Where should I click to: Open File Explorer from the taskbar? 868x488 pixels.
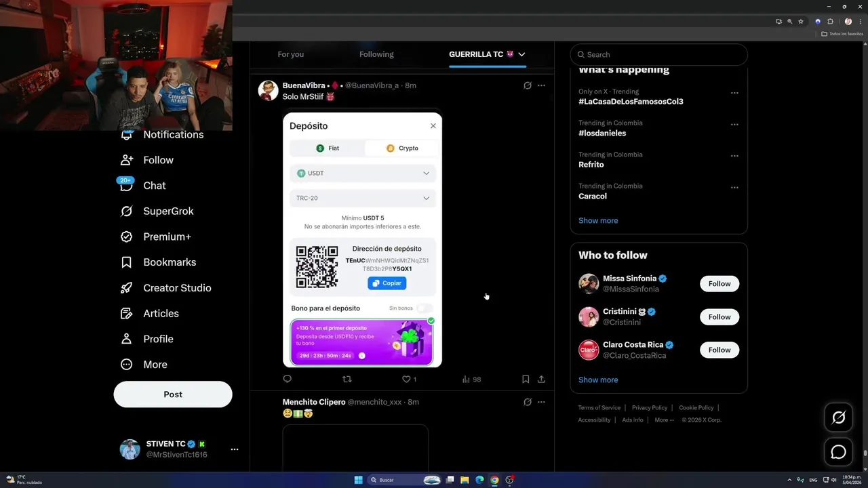pos(465,480)
